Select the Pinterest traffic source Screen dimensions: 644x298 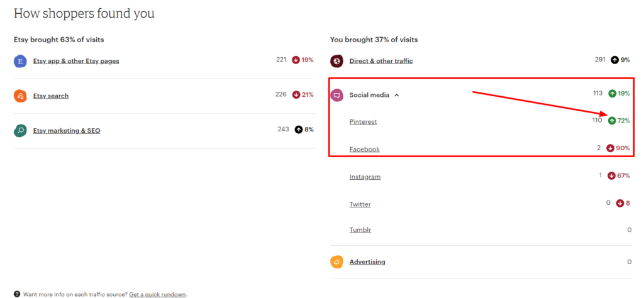(x=363, y=122)
